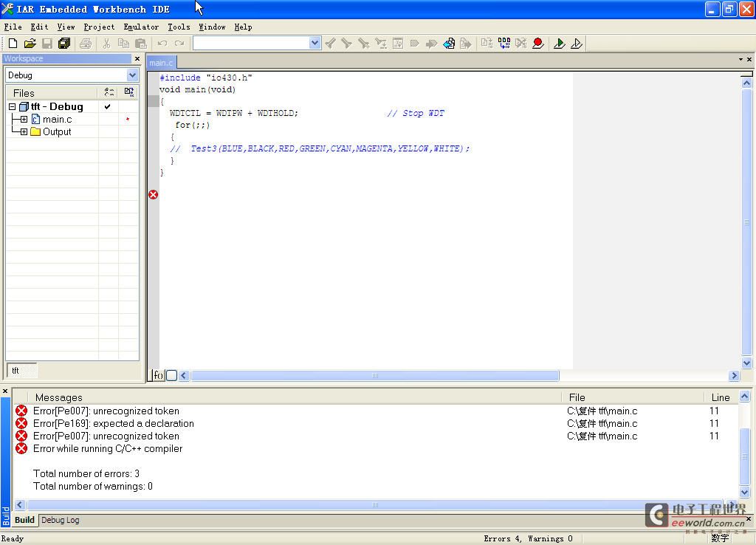Click the second column icon in Files header
This screenshot has height=545, width=756.
[x=128, y=92]
